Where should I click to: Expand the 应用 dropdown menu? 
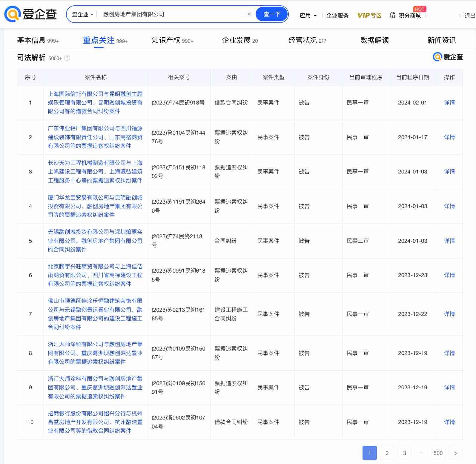[x=308, y=15]
